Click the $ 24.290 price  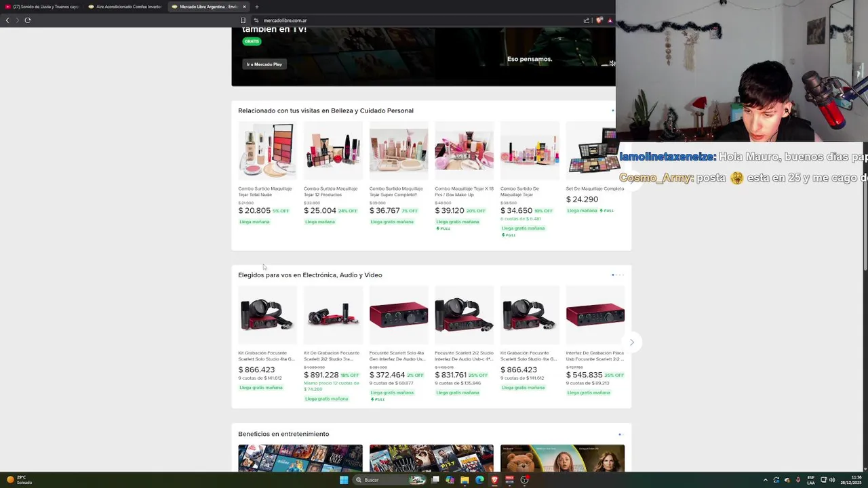582,199
